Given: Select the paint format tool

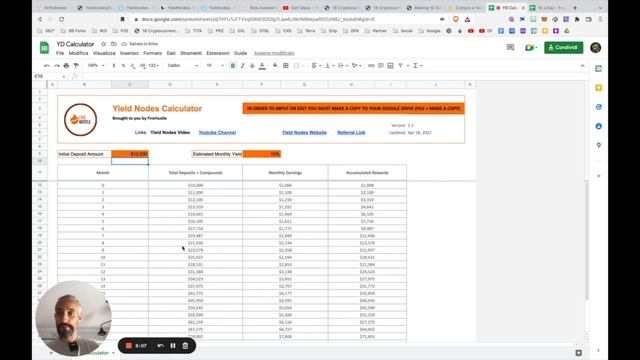Looking at the screenshot, I should coord(76,66).
